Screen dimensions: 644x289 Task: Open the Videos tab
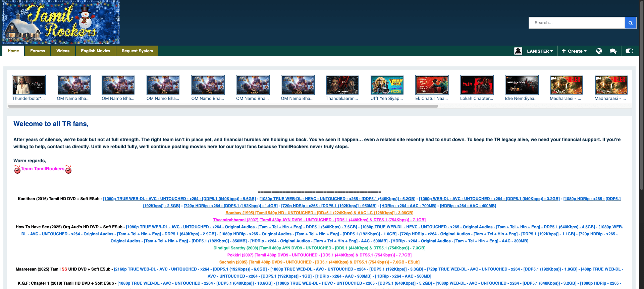tap(63, 51)
